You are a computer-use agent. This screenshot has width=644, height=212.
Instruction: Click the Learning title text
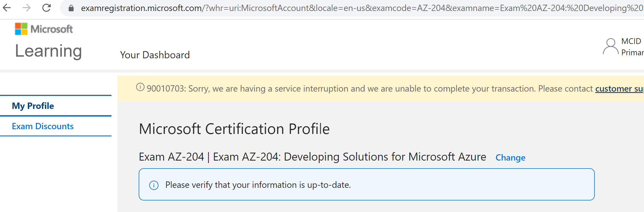(x=48, y=51)
